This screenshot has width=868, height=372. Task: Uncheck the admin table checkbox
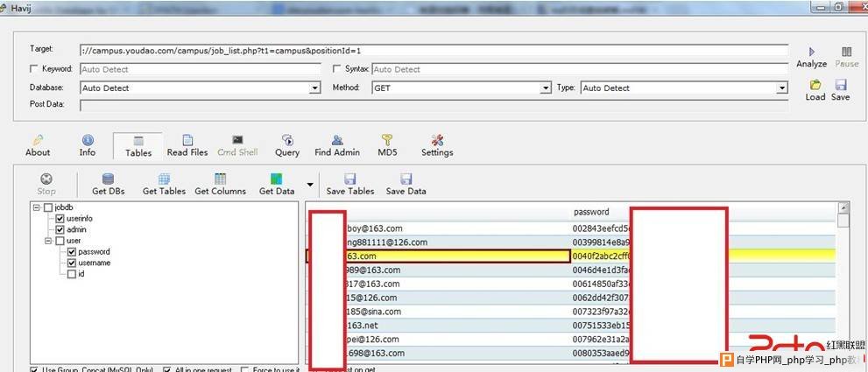pyautogui.click(x=60, y=229)
